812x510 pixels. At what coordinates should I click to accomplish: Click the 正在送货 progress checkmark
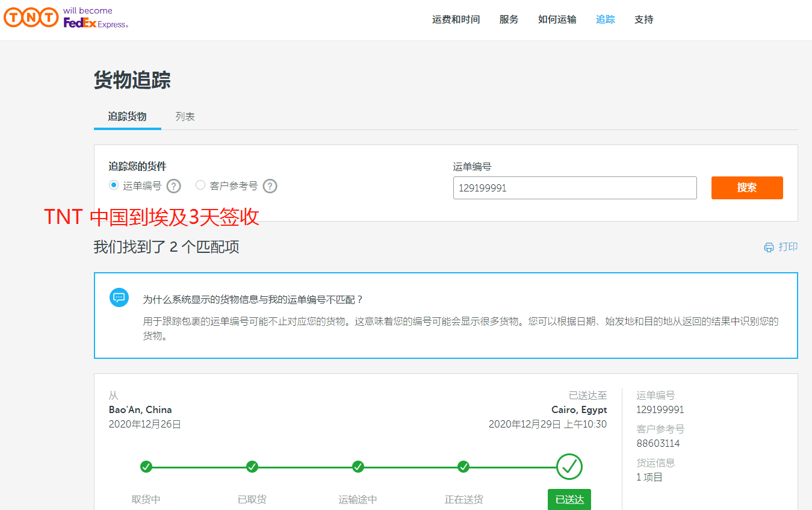(x=463, y=467)
